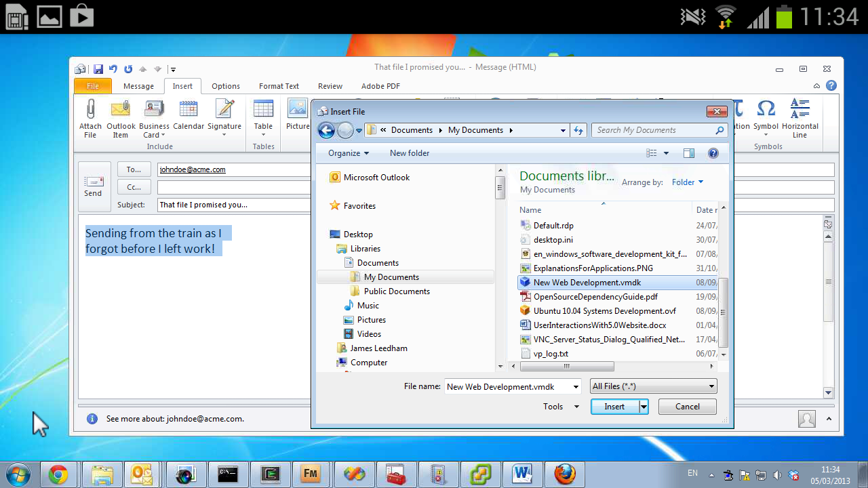Save the message with the quick access icon

98,68
